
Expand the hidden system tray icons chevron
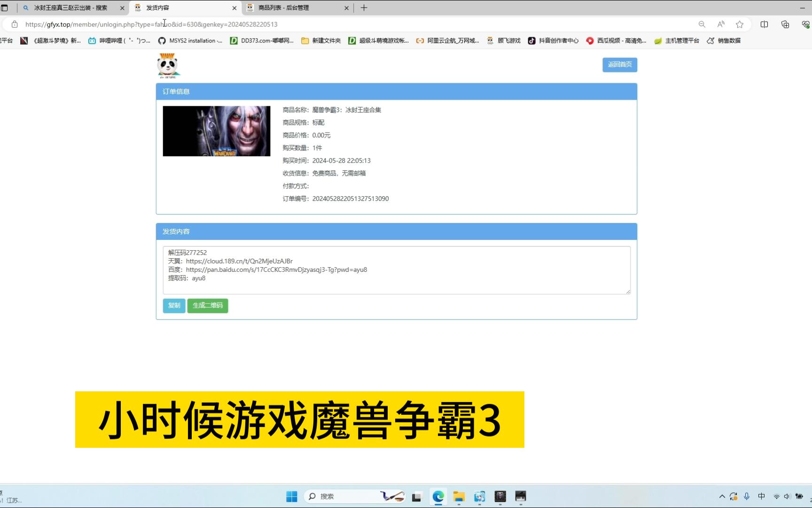coord(722,497)
